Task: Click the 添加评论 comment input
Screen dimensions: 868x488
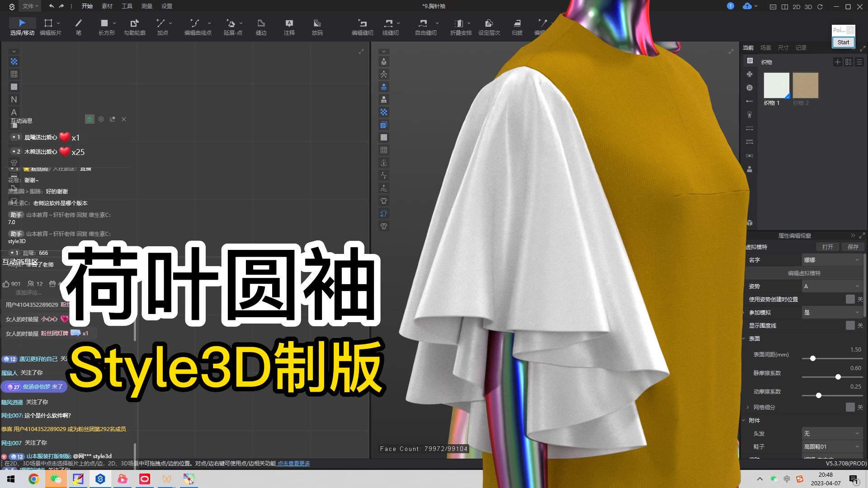Action: click(28, 293)
